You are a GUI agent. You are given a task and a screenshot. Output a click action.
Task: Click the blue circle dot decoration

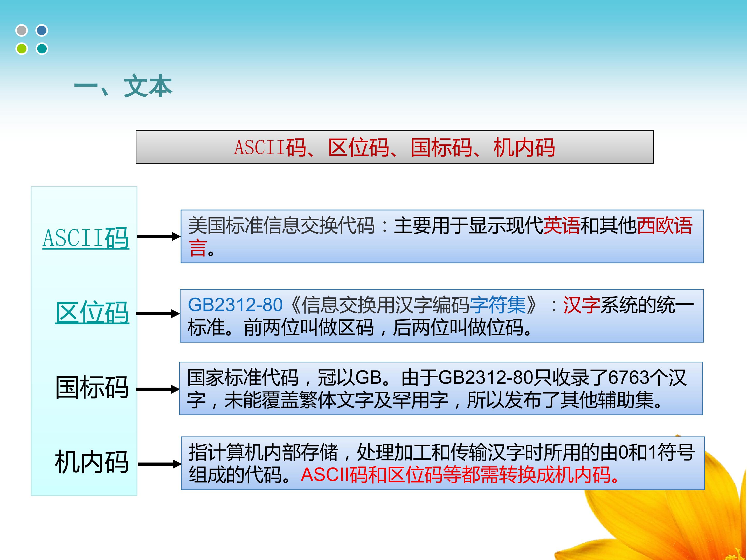pos(42,30)
